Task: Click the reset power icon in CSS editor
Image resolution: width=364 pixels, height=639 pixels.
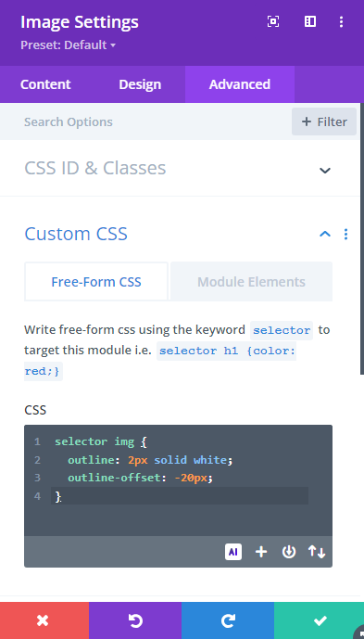Action: pyautogui.click(x=289, y=552)
